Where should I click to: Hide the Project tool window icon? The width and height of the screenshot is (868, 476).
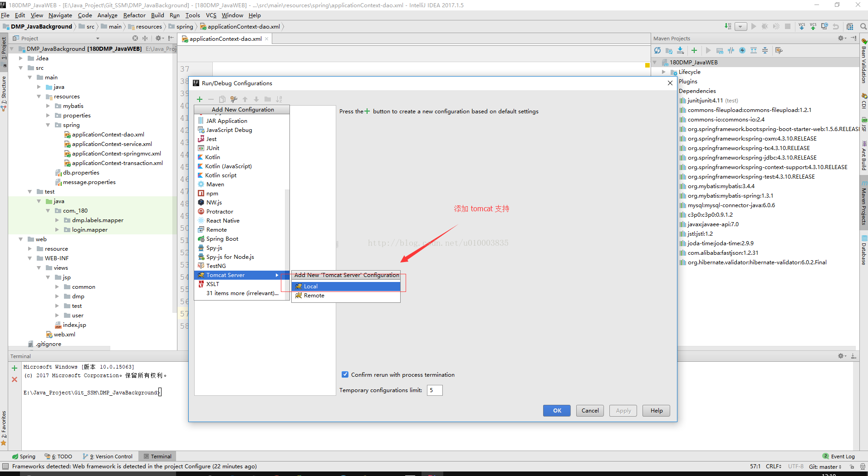pyautogui.click(x=171, y=38)
